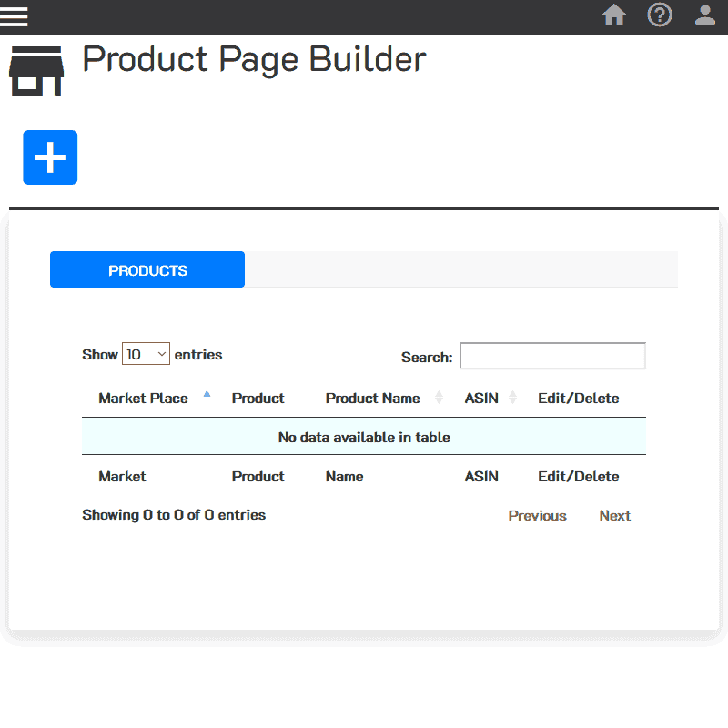This screenshot has width=728, height=728.
Task: Open the hamburger navigation menu
Action: 15,16
